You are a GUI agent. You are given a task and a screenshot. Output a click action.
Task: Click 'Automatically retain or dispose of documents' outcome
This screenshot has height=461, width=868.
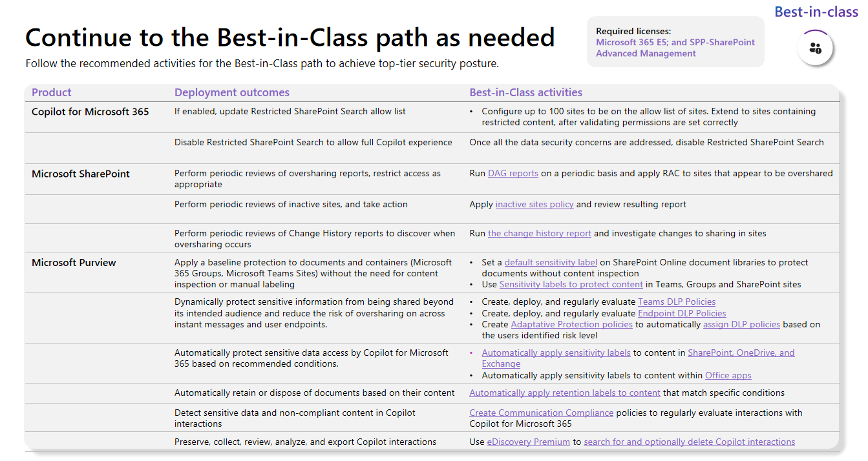click(x=315, y=393)
